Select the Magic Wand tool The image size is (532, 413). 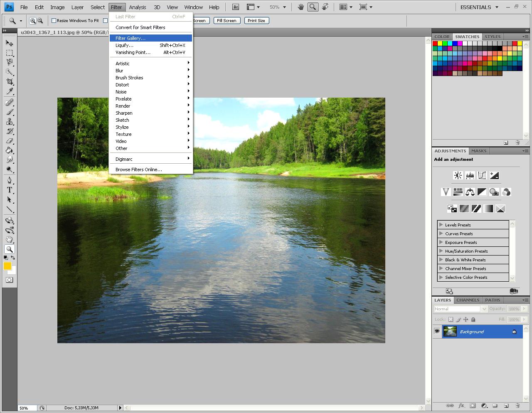pyautogui.click(x=10, y=72)
